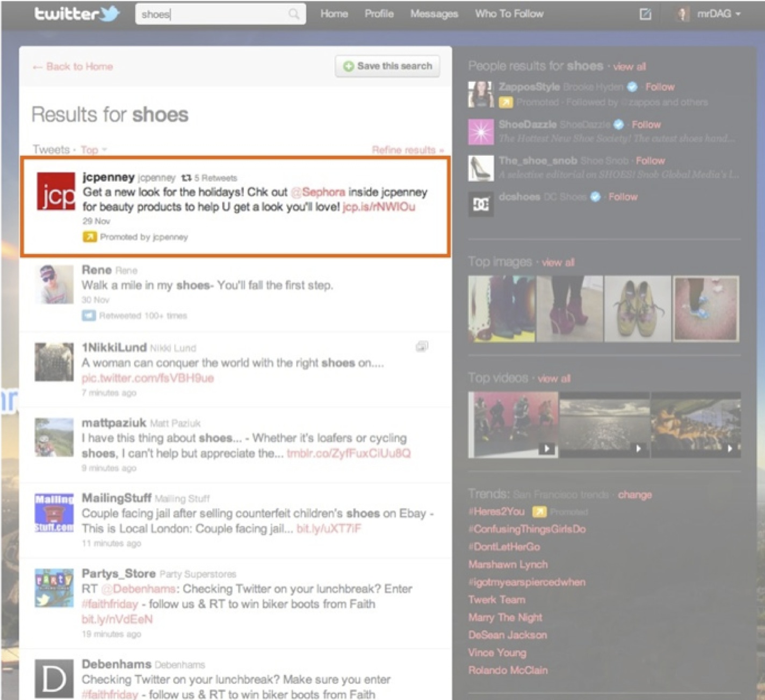This screenshot has width=765, height=700.
Task: Play the second top video thumbnail
Action: click(x=605, y=425)
